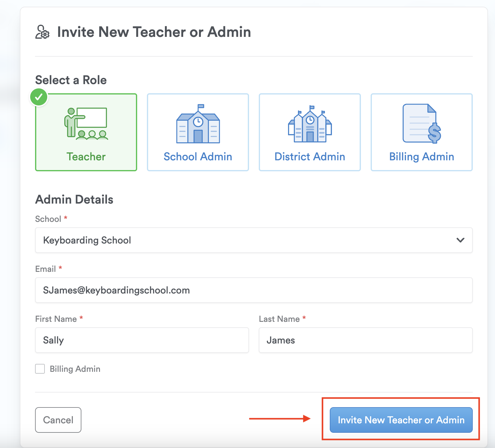Open the Keyboarding School selector
495x448 pixels.
coord(244,240)
